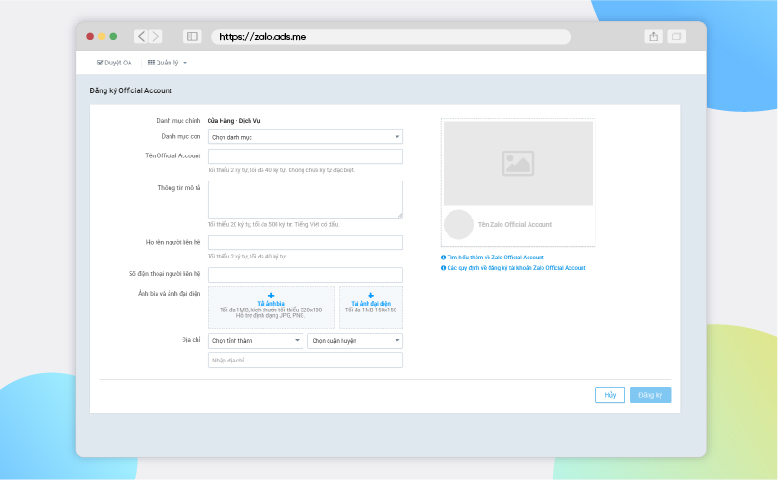
Task: Open the Duyệt OA menu item
Action: coord(114,63)
